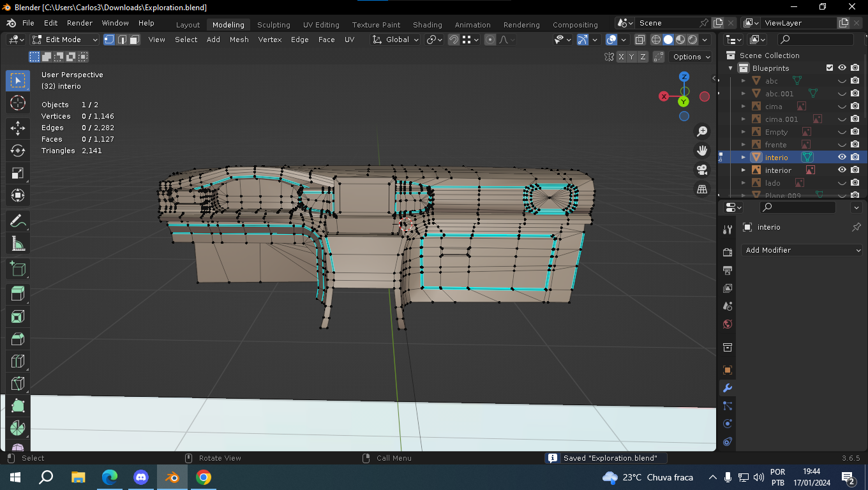This screenshot has height=490, width=868.
Task: Hide the interio object in outliner
Action: (x=842, y=157)
